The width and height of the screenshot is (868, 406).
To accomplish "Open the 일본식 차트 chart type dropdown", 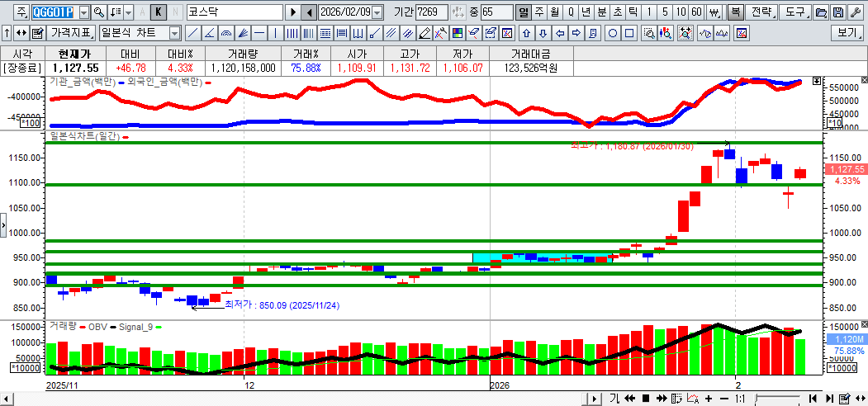I will pos(174,33).
